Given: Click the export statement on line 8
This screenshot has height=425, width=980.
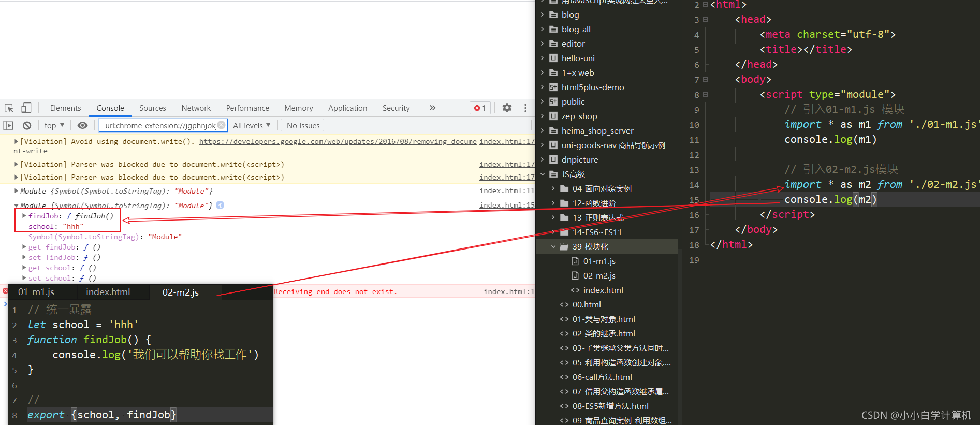Looking at the screenshot, I should (x=101, y=415).
